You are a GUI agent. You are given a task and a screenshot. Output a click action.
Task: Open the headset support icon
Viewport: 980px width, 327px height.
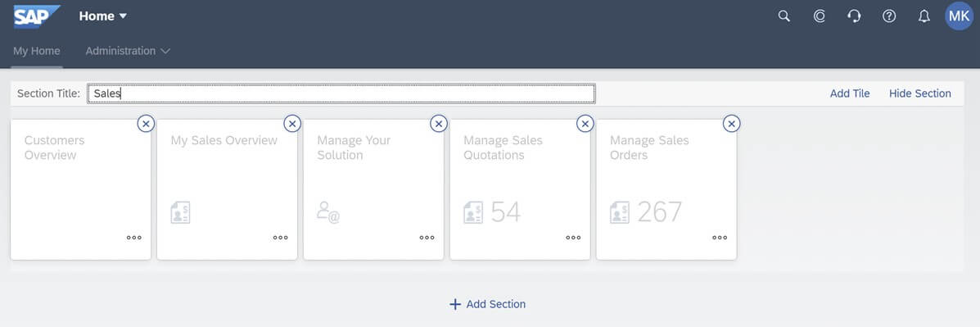coord(854,16)
